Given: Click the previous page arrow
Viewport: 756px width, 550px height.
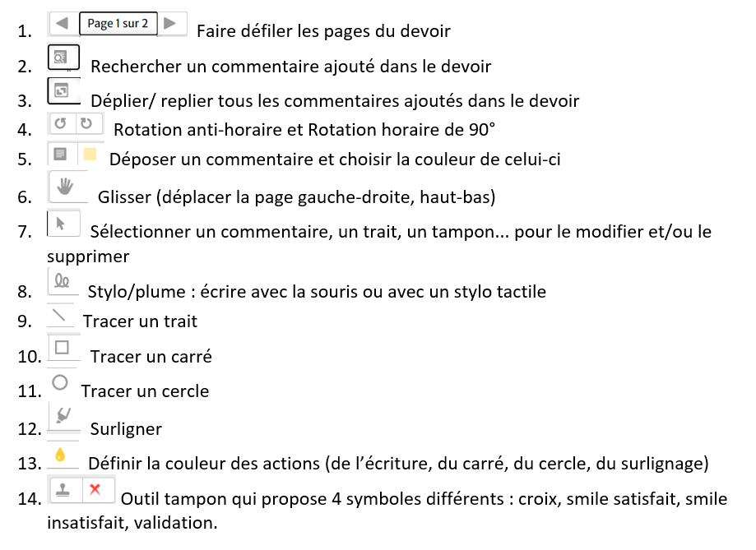Looking at the screenshot, I should [x=63, y=23].
